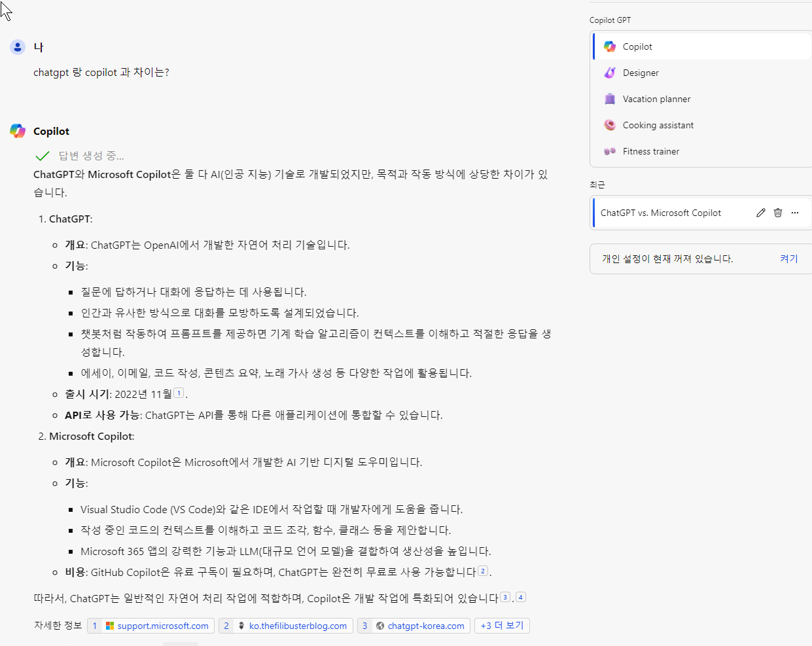Image resolution: width=812 pixels, height=646 pixels.
Task: Open the support.microsoft.com source link
Action: point(150,626)
